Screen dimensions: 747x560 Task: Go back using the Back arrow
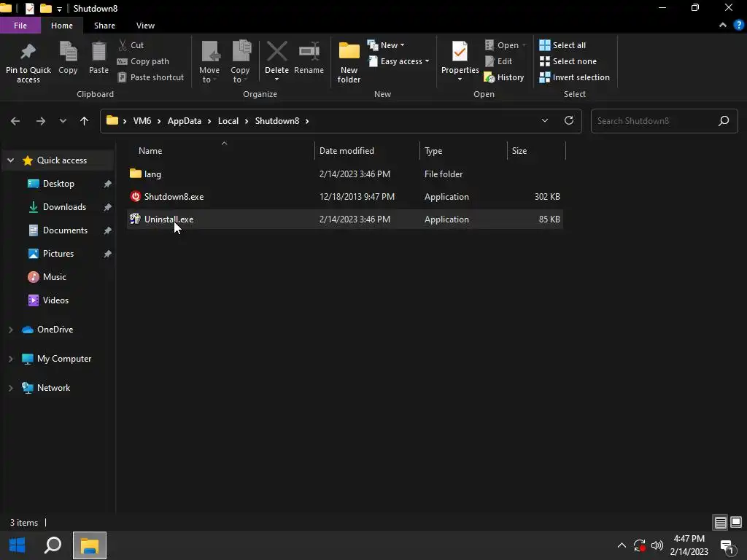[15, 121]
